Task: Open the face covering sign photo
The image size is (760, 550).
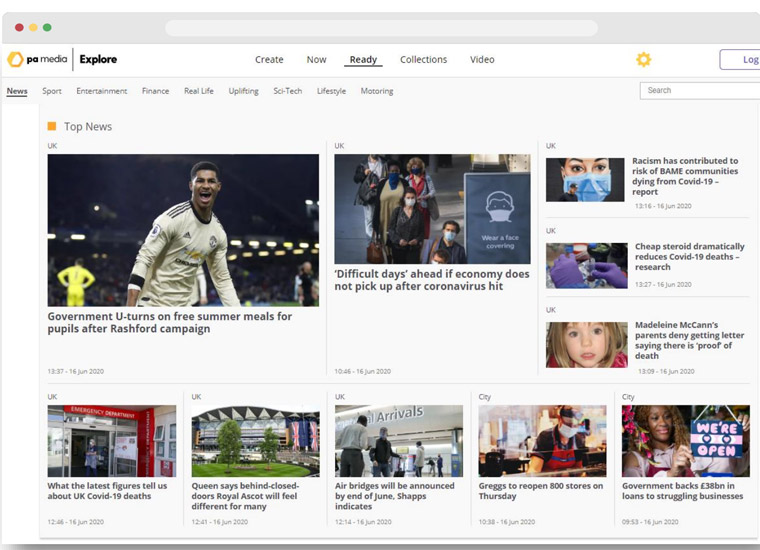Action: pyautogui.click(x=432, y=209)
